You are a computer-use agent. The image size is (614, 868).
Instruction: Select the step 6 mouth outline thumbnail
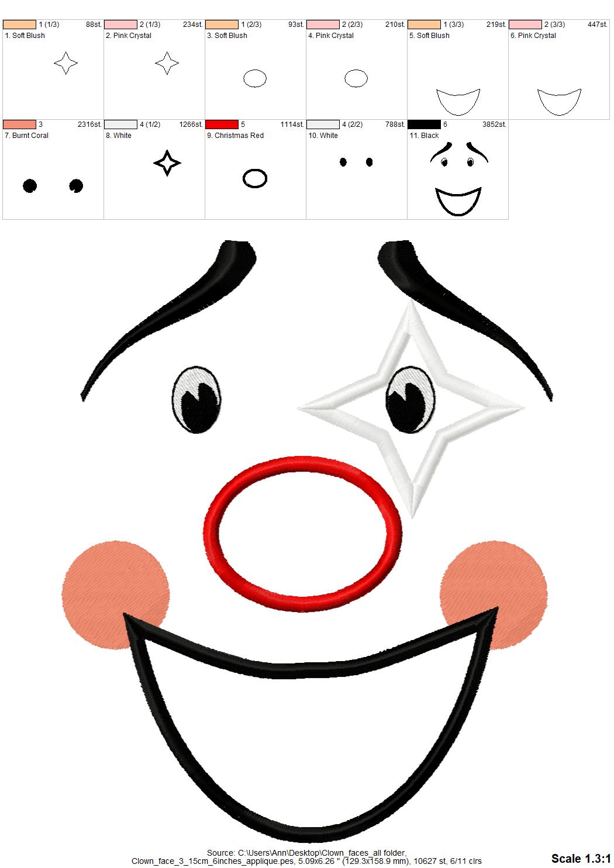click(x=559, y=102)
